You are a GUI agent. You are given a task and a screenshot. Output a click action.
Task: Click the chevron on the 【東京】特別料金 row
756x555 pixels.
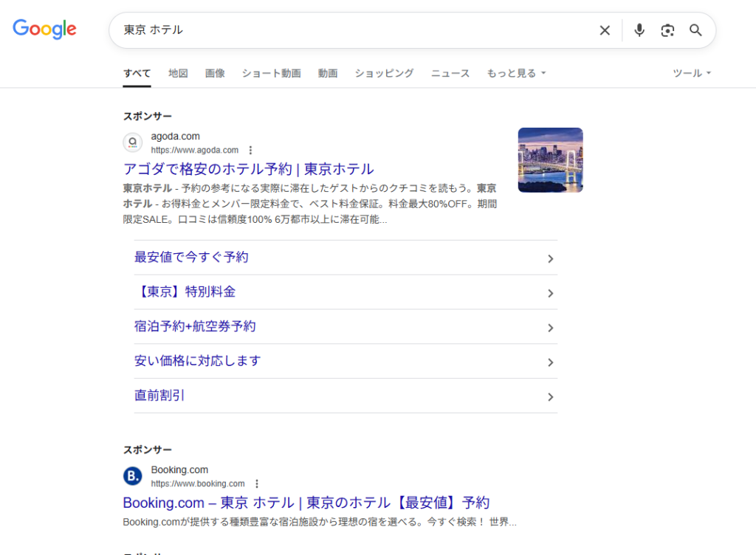(550, 294)
